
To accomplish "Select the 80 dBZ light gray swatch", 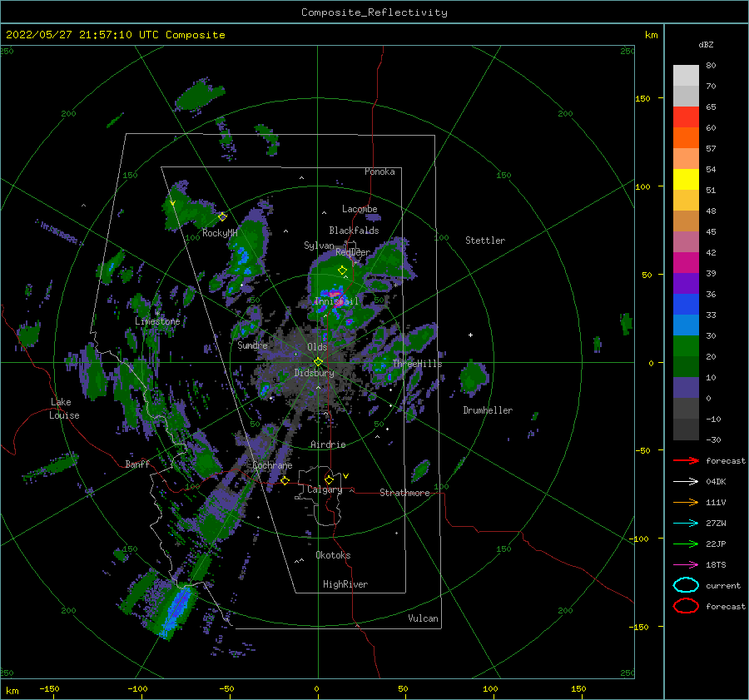I will point(686,76).
